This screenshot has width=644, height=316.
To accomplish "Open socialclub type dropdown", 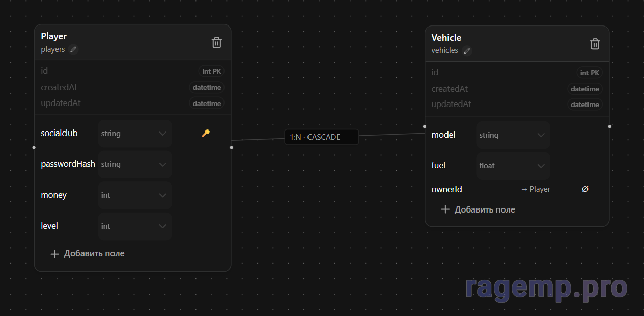I will tap(134, 134).
